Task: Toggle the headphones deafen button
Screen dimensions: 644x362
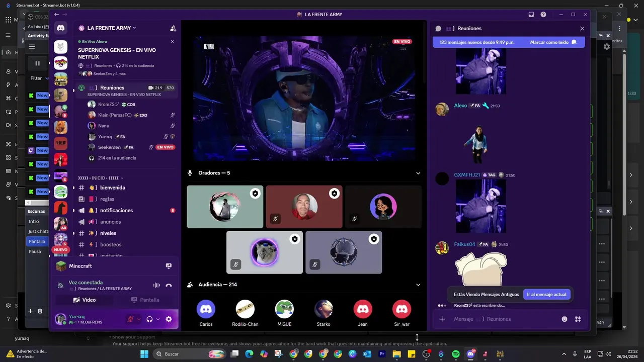Action: (149, 319)
